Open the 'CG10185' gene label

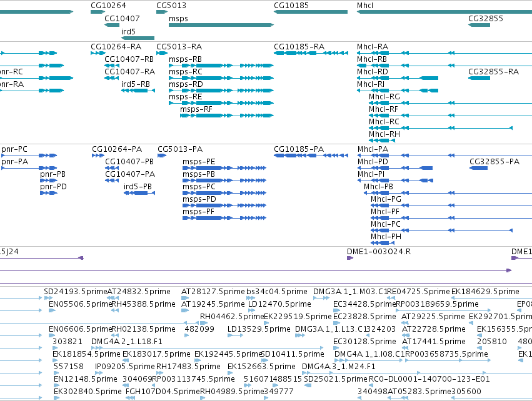point(291,6)
